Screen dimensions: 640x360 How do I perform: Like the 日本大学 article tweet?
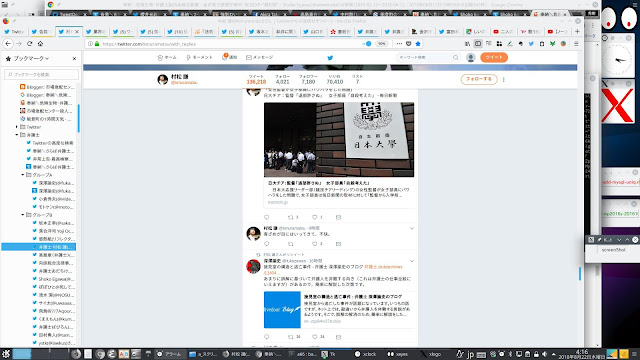[x=315, y=217]
